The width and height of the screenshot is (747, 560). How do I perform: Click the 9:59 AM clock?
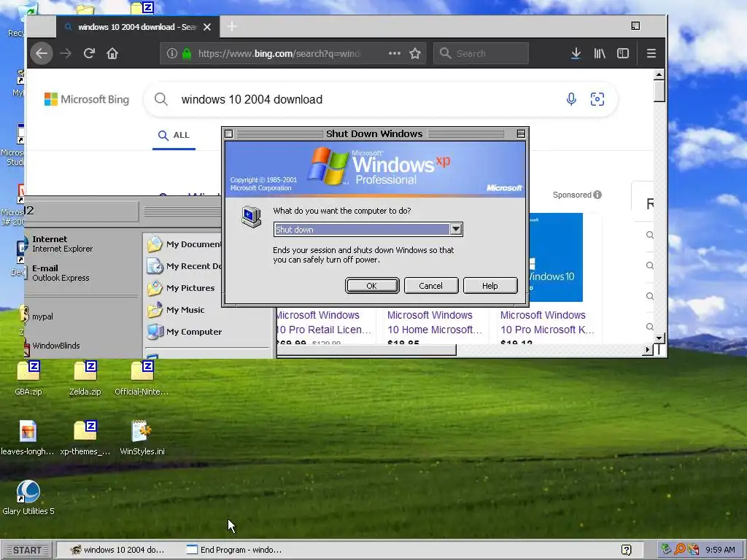click(x=720, y=550)
